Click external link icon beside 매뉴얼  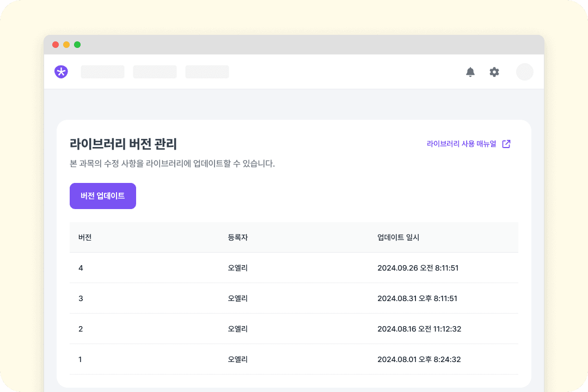click(x=506, y=144)
